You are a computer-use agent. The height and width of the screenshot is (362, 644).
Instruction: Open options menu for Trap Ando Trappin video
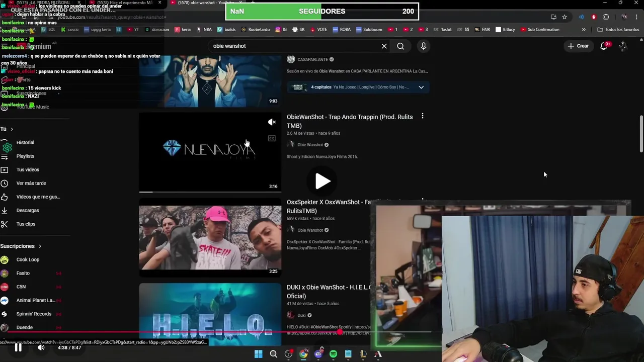422,116
